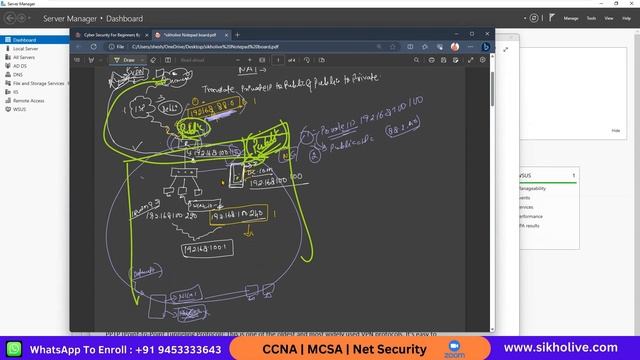Screen dimensions: 640x360
Task: Activate the Draw tool in PDF toolbar
Action: tap(124, 60)
